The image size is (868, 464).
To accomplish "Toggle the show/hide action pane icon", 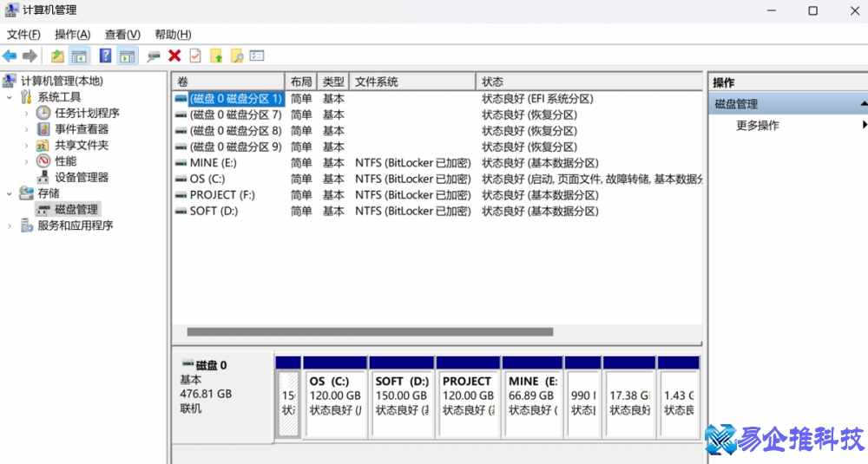I will (128, 56).
